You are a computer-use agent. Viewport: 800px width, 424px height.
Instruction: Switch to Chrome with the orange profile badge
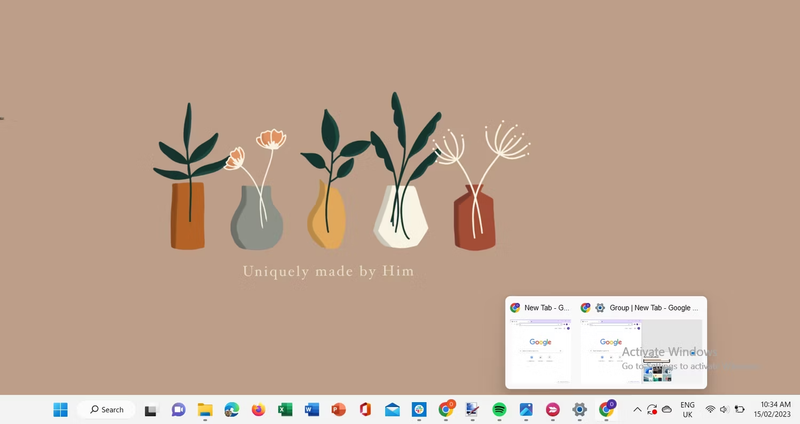[x=446, y=409]
